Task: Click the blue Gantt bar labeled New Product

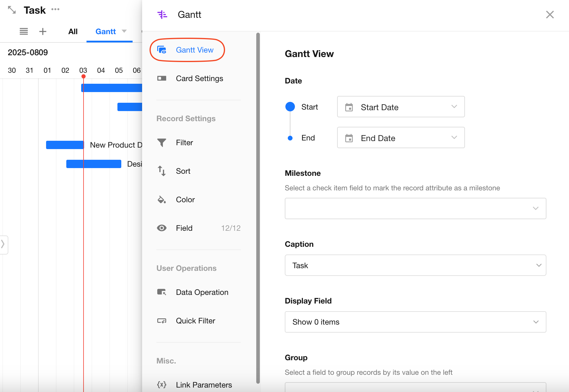Action: point(65,145)
